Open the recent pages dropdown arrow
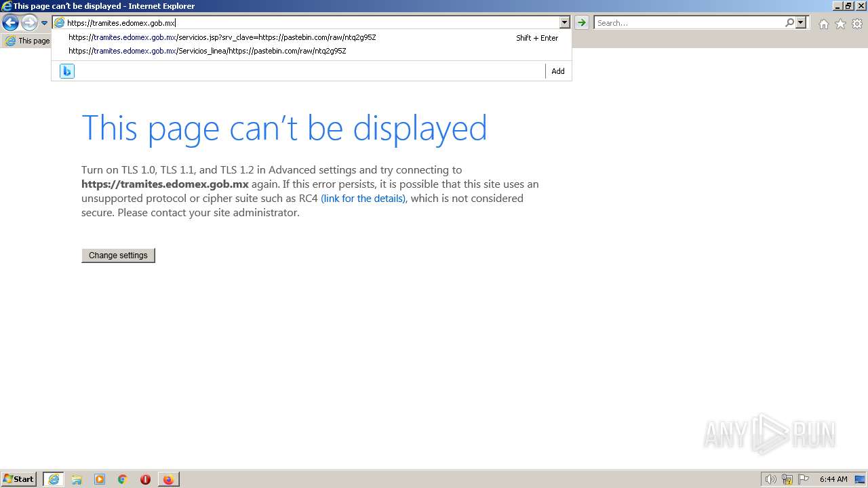The width and height of the screenshot is (868, 488). tap(45, 23)
